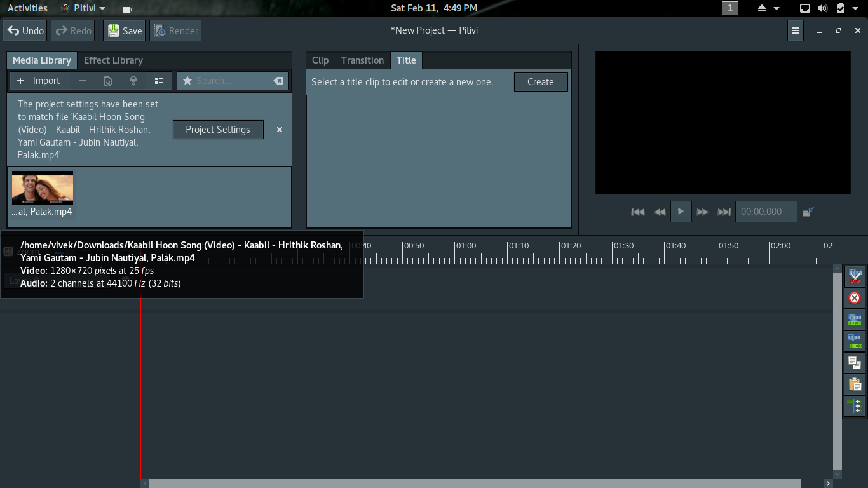Click the star icon in search field
868x488 pixels.
pyautogui.click(x=187, y=81)
